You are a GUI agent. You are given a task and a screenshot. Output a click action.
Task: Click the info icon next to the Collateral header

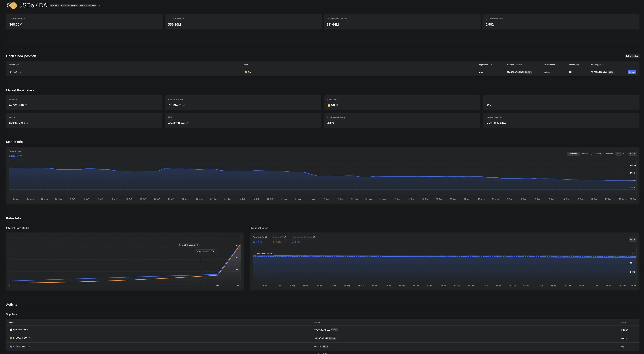click(19, 64)
